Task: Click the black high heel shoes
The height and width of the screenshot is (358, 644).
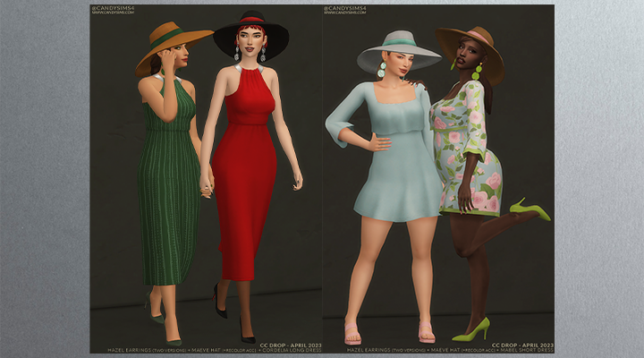Action: [x=221, y=306]
